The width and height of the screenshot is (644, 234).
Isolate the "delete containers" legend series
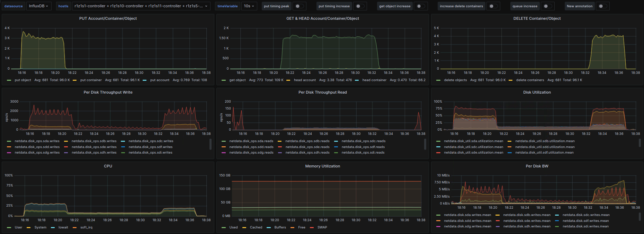[x=530, y=80]
